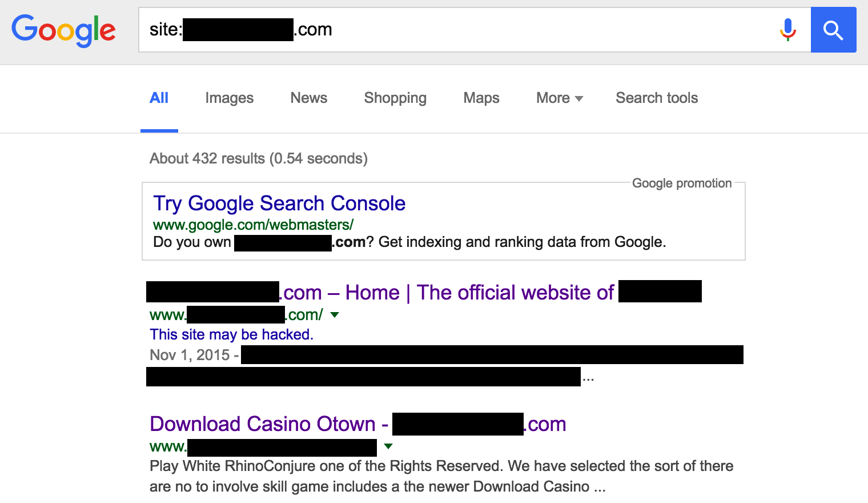Open the Maps tab
This screenshot has width=868, height=503.
click(481, 98)
